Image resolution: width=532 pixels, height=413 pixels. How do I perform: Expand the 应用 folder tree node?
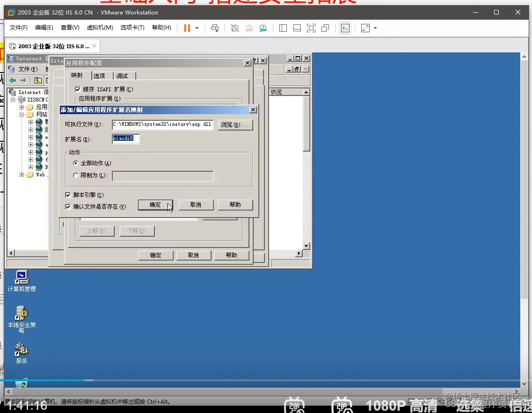tap(22, 107)
